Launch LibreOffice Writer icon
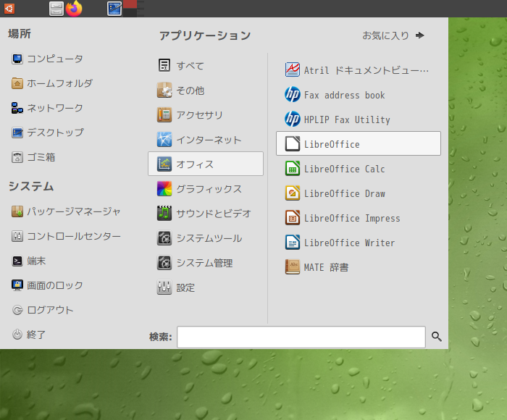 (x=293, y=243)
